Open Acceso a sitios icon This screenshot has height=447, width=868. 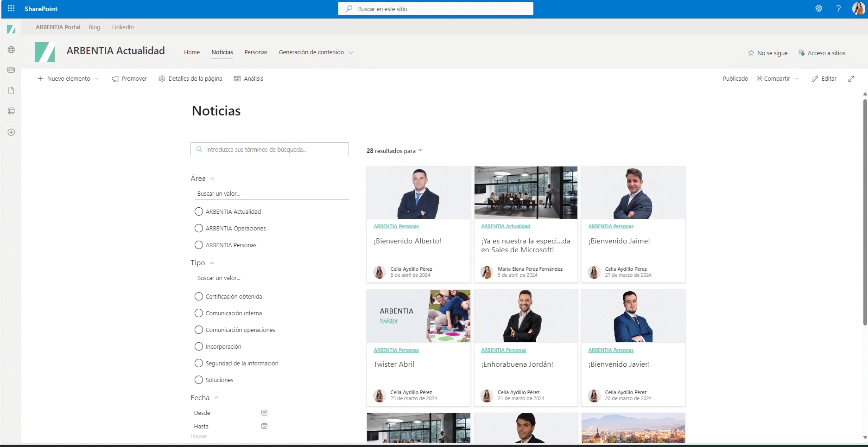point(801,53)
